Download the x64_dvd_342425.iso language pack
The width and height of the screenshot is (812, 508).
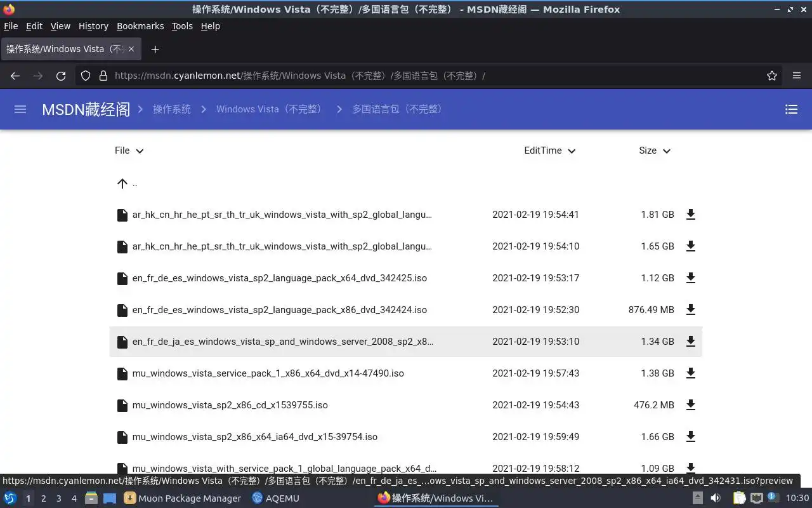click(691, 278)
